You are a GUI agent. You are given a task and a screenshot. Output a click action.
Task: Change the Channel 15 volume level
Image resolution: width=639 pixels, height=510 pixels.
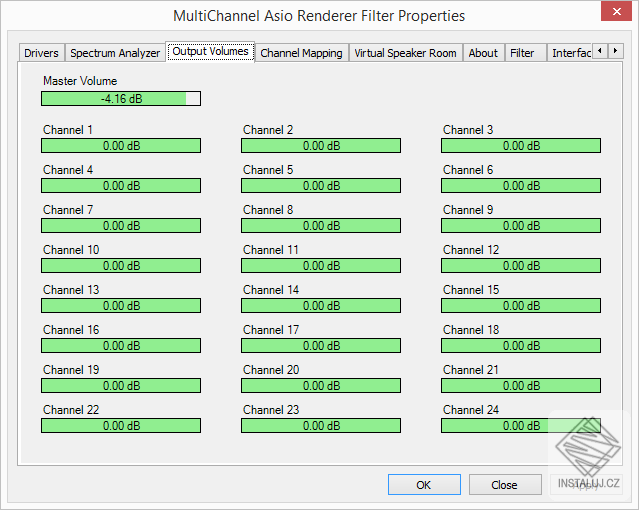521,305
